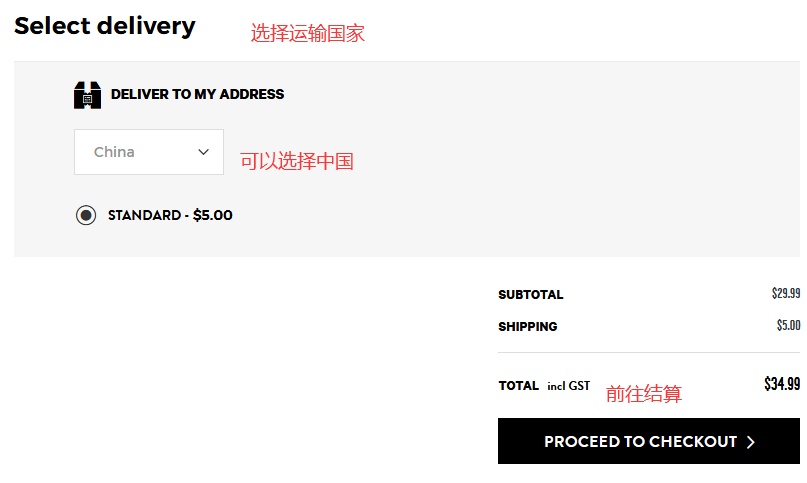
Task: Click the arrow icon on checkout button
Action: coord(751,442)
